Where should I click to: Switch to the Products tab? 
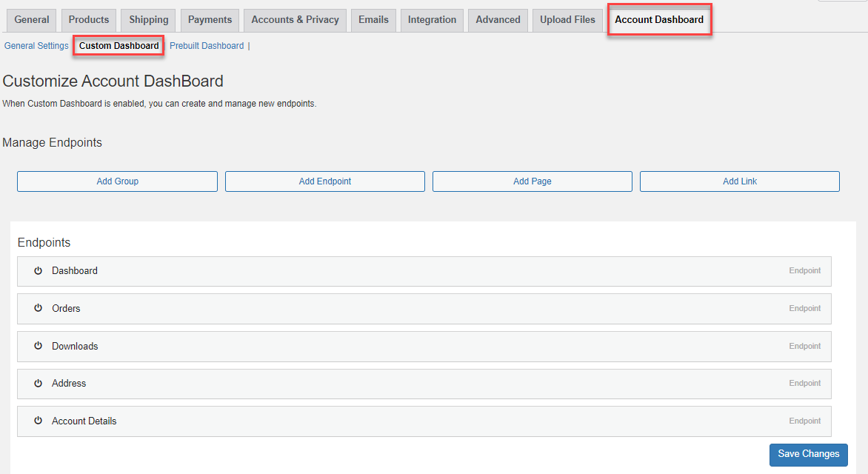[x=88, y=20]
